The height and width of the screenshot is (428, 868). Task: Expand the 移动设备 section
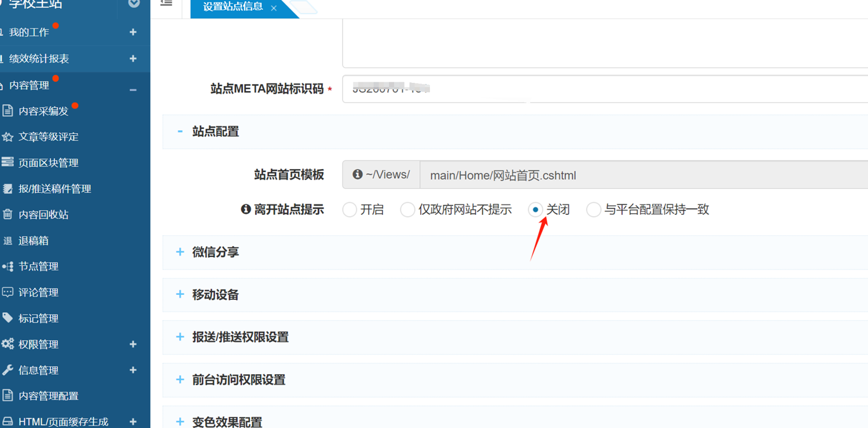click(x=215, y=295)
